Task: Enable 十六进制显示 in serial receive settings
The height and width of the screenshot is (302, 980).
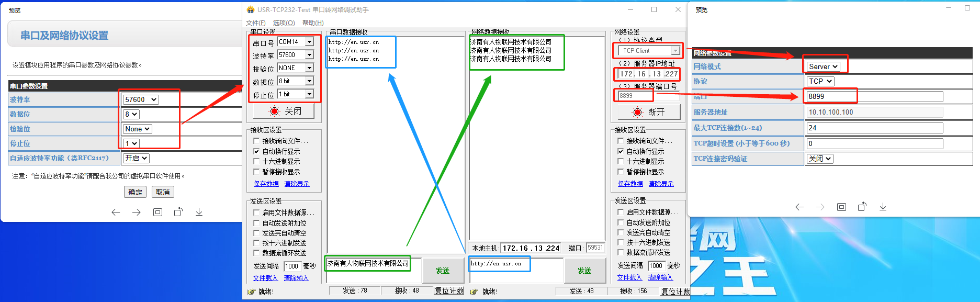Action: point(256,162)
